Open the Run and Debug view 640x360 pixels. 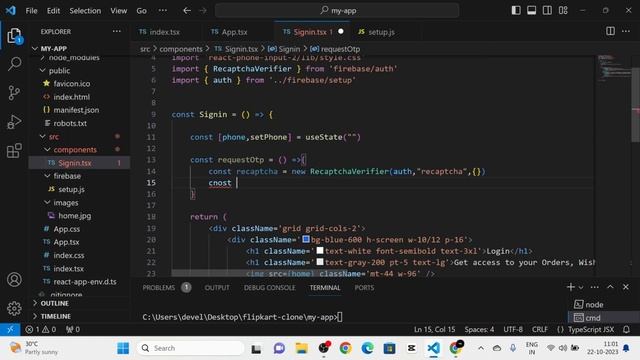(14, 122)
